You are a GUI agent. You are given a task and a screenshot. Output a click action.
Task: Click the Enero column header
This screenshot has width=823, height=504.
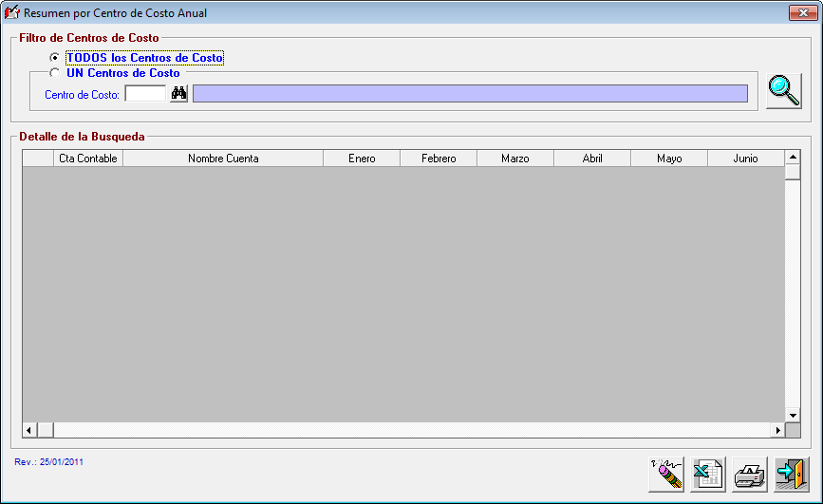pos(362,158)
